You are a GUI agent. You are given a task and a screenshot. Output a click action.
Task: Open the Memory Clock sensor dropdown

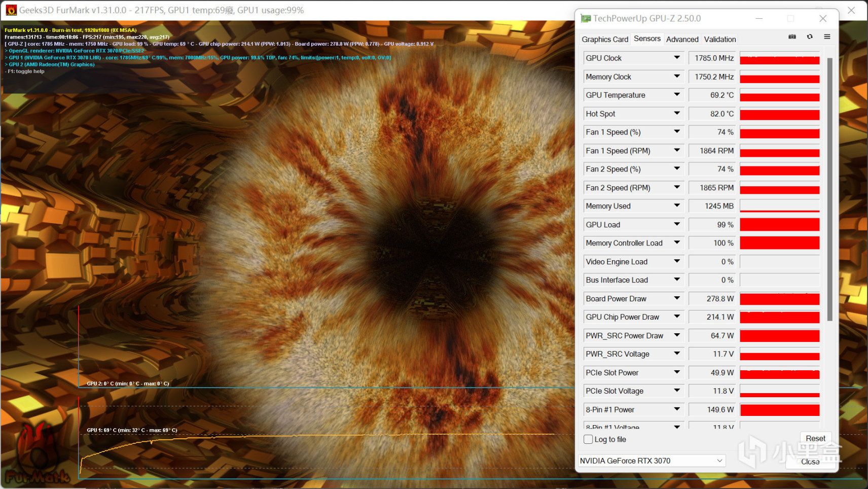[x=677, y=77]
